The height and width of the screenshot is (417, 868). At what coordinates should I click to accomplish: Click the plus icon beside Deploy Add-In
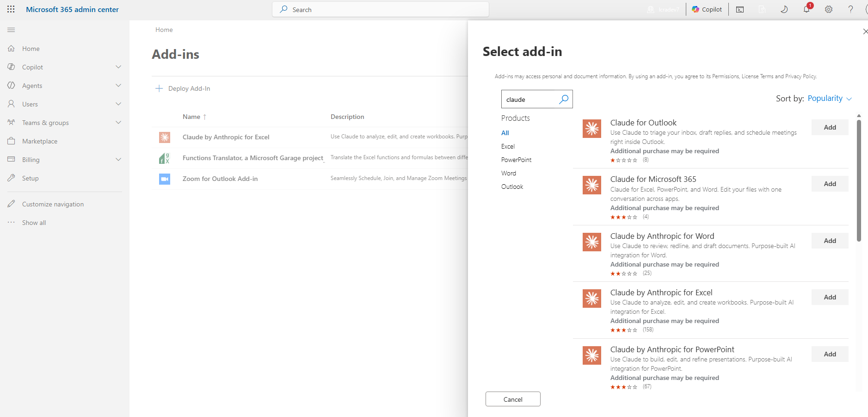[x=159, y=88]
